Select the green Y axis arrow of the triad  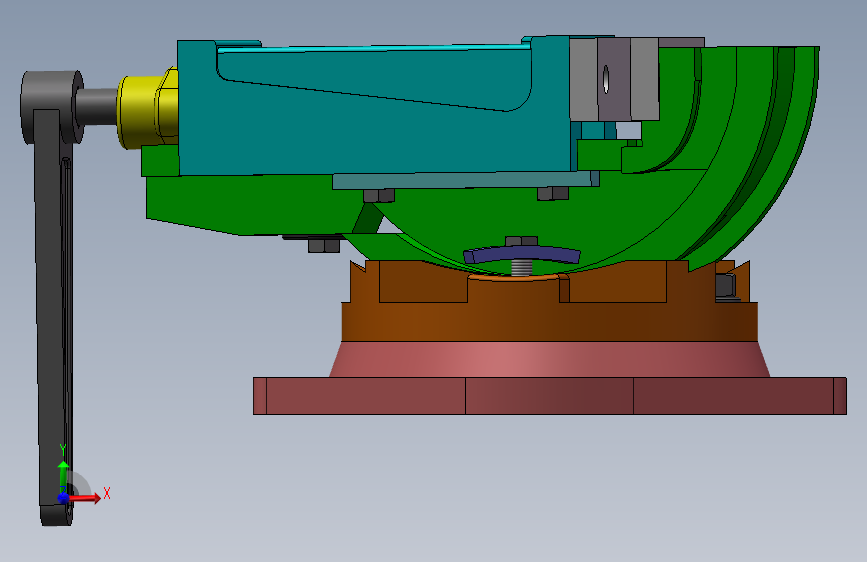(64, 474)
